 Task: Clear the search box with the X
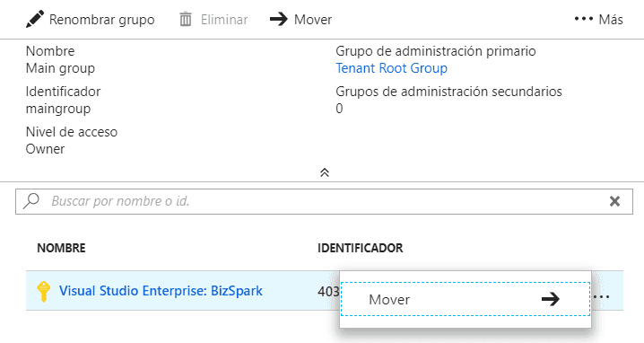[614, 201]
